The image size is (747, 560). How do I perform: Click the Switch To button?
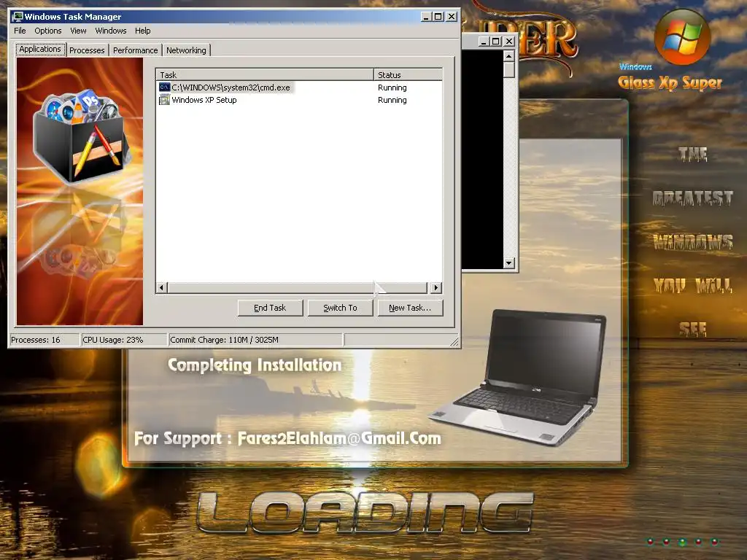click(x=340, y=308)
